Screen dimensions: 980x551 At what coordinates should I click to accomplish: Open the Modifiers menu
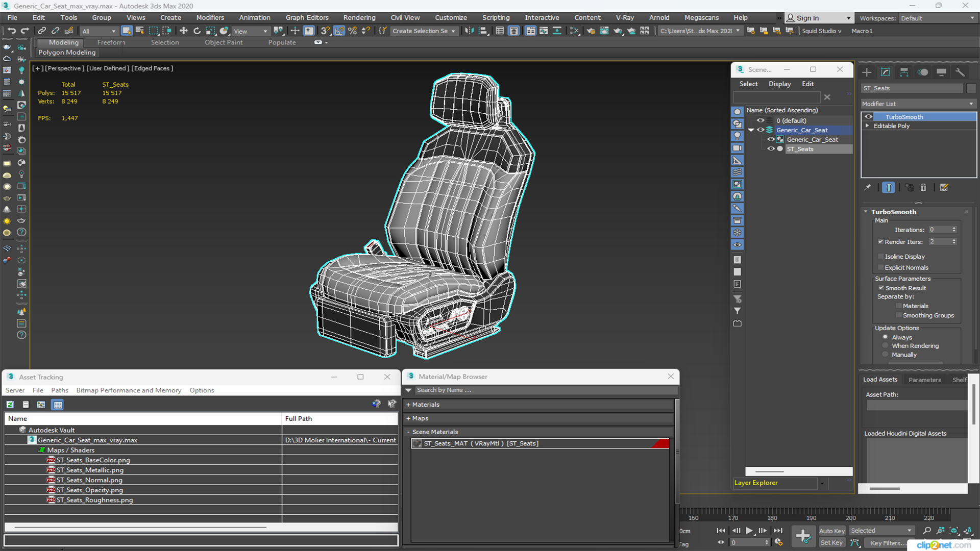pyautogui.click(x=210, y=17)
